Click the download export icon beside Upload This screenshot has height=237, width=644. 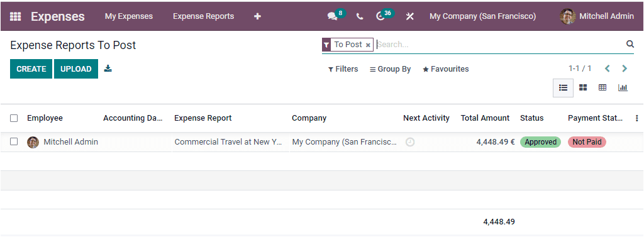108,68
